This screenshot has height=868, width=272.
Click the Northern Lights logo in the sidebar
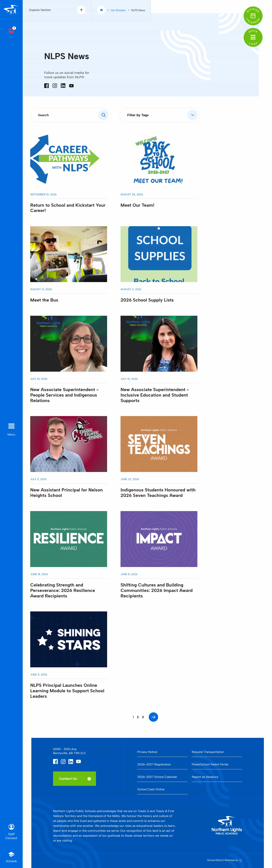click(x=11, y=10)
